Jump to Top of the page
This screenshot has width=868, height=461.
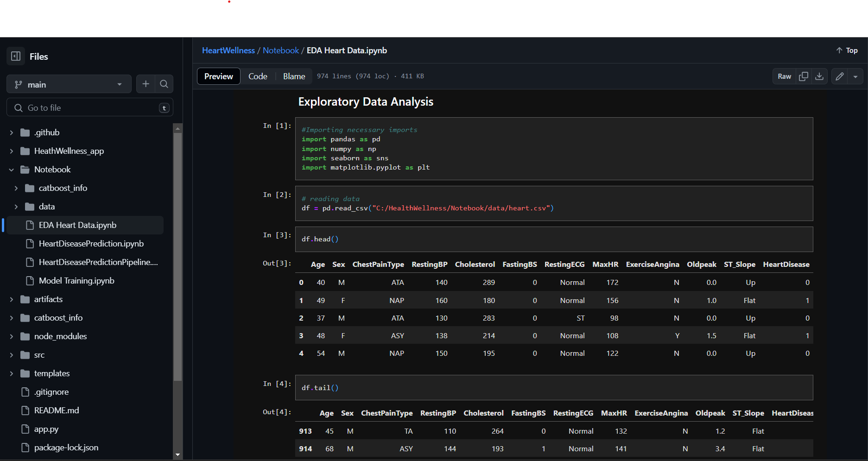tap(847, 51)
